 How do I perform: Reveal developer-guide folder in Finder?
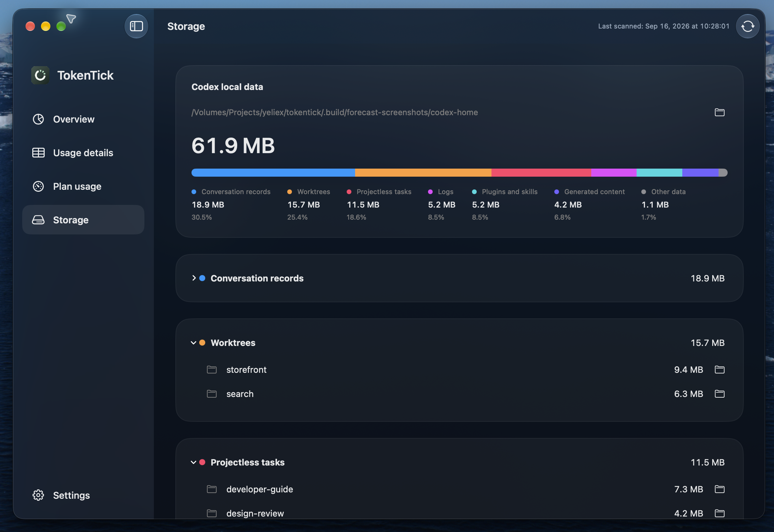[720, 489]
